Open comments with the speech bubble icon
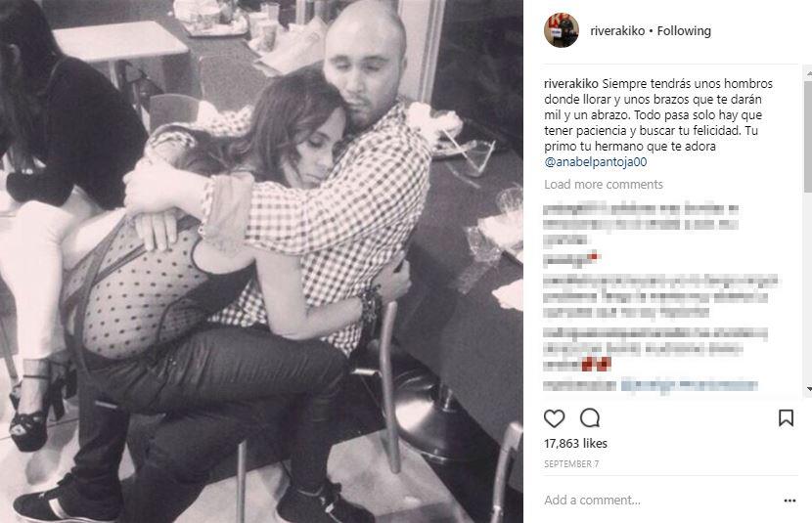The height and width of the screenshot is (523, 812). pyautogui.click(x=590, y=418)
